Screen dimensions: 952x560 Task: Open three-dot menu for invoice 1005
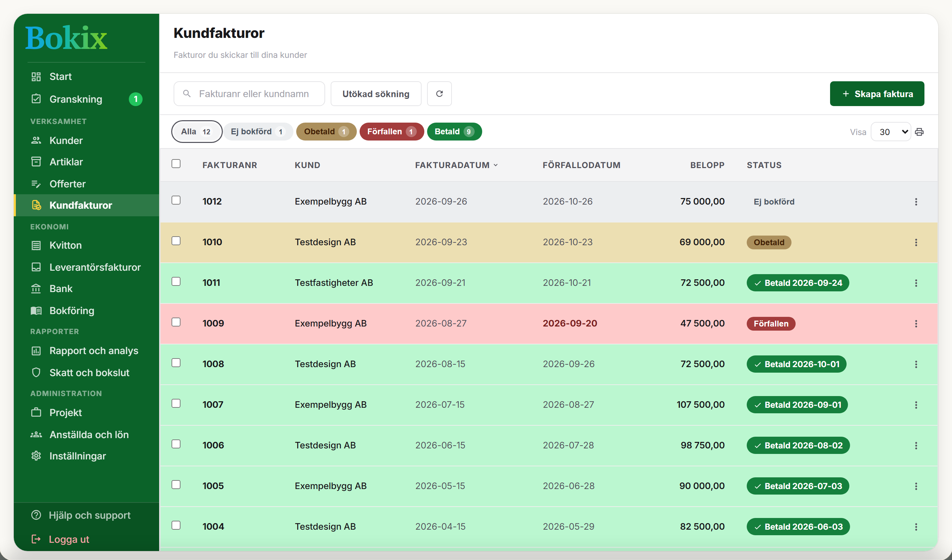[916, 486]
